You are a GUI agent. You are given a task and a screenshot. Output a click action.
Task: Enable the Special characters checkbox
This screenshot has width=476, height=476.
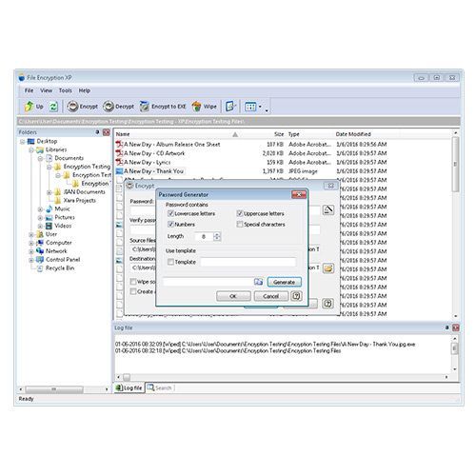click(240, 225)
